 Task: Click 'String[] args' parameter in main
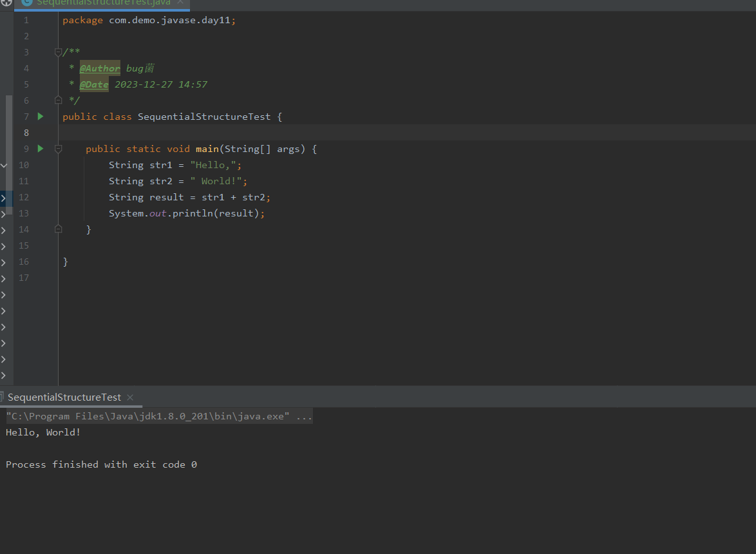click(262, 149)
